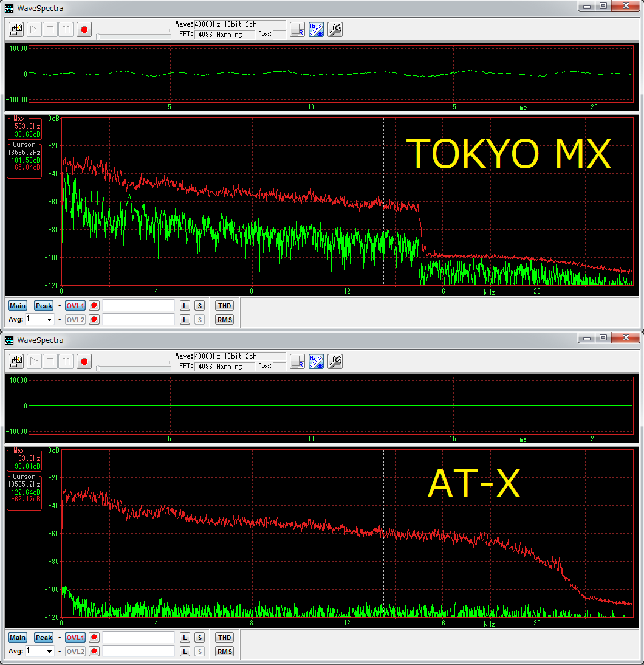This screenshot has height=665, width=644.
Task: Start recording in top WaveSpectra window
Action: [84, 30]
